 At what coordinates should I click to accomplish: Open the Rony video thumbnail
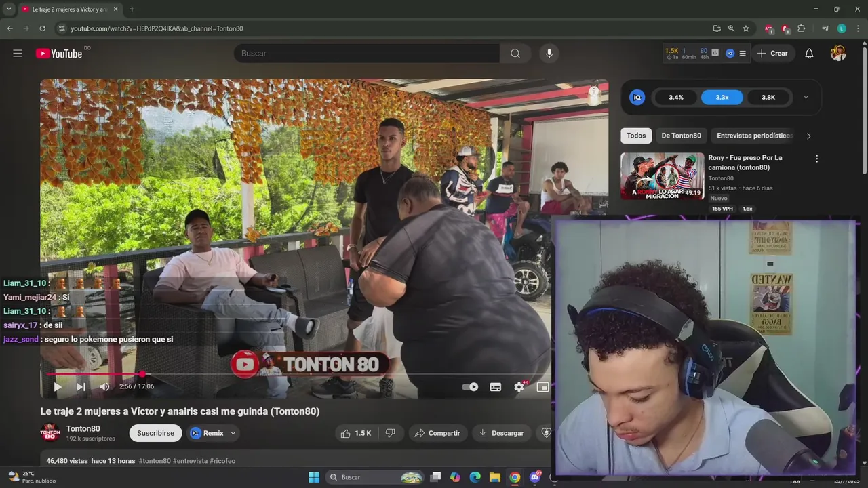coord(662,176)
